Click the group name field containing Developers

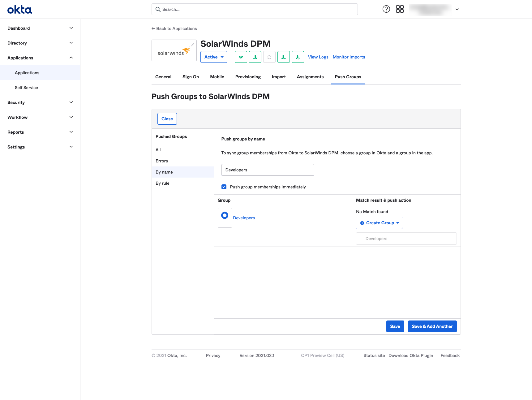click(x=268, y=170)
